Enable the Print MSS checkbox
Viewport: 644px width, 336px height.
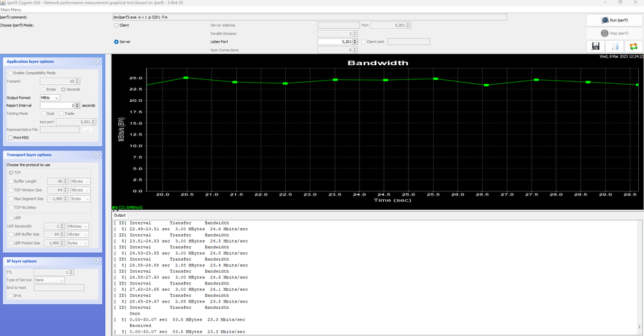pyautogui.click(x=9, y=137)
